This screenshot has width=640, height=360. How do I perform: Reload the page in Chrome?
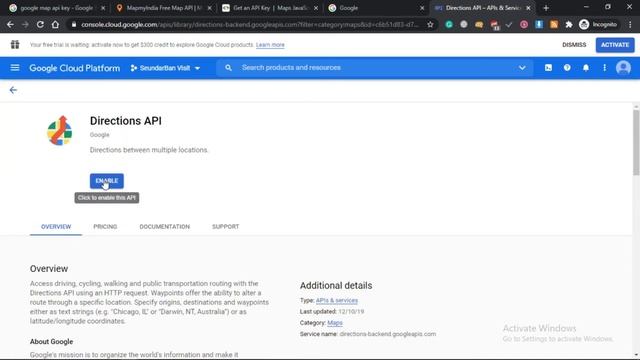point(40,24)
